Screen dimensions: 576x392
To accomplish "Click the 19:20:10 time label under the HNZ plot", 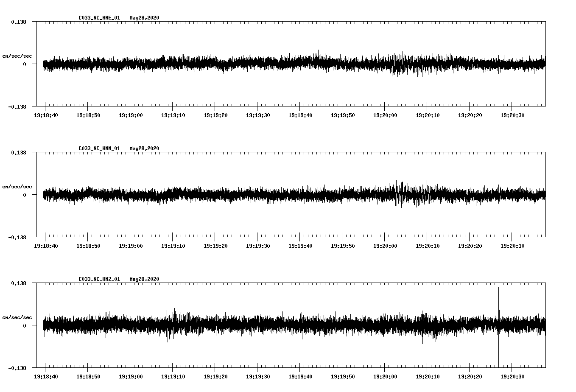I will [x=428, y=376].
